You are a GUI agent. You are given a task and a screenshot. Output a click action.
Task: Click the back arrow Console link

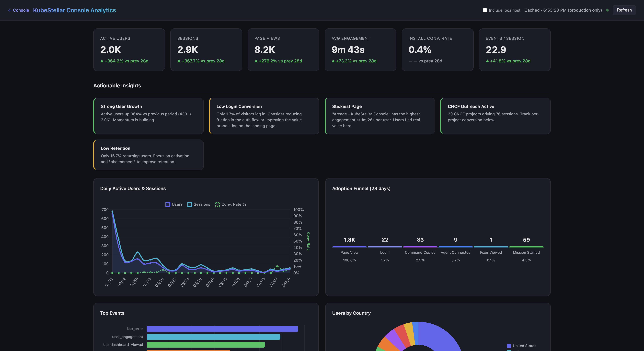coord(19,10)
